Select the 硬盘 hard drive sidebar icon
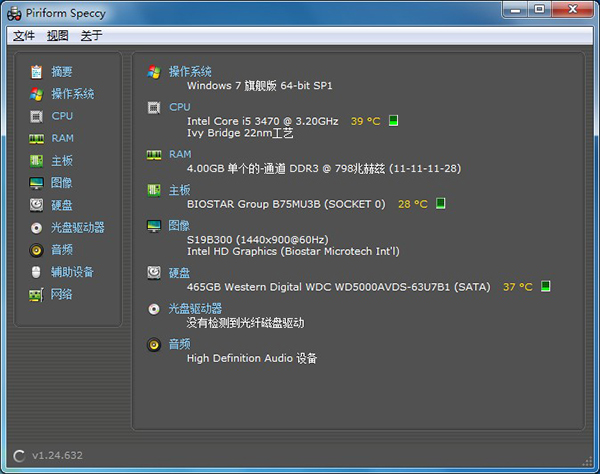Screen dimensions: 600x474 36,205
